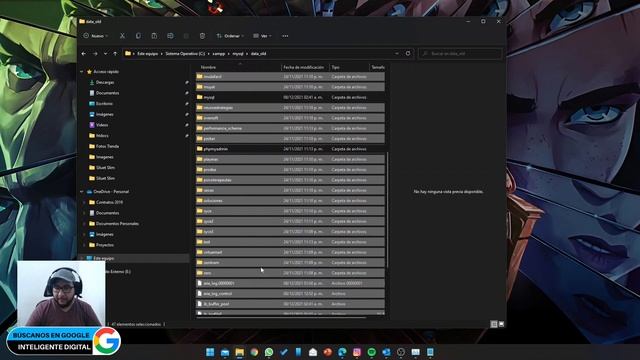Collapse the Acceso rápido tree section

(82, 71)
